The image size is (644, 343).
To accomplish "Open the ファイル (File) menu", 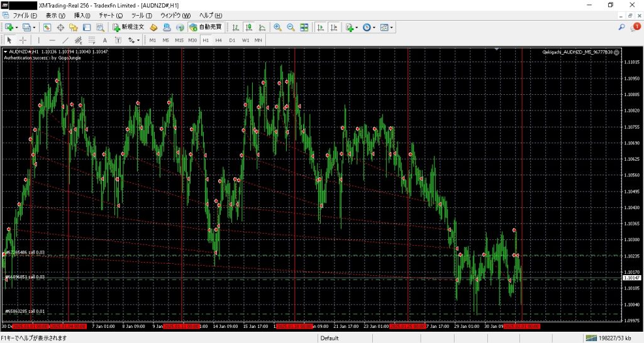I will tap(25, 15).
